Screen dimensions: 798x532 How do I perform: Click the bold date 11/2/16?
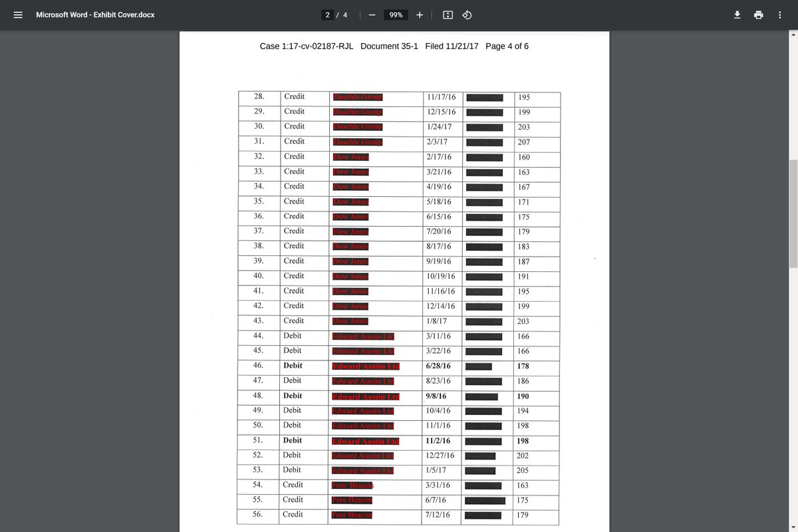pos(439,441)
